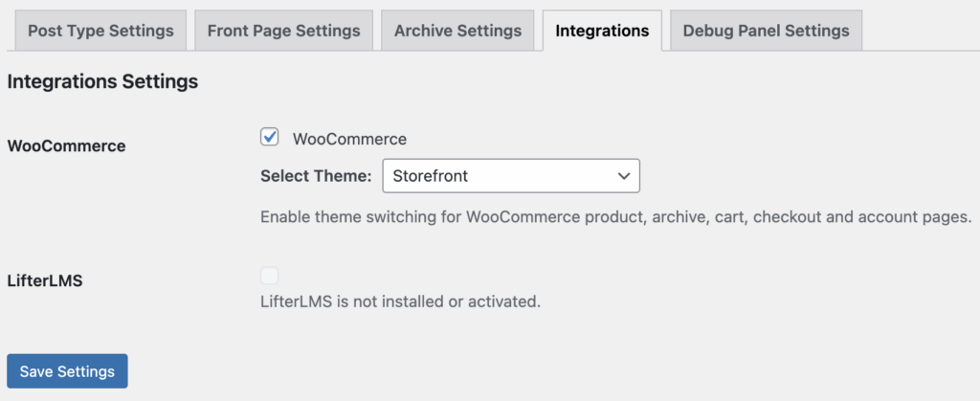Image resolution: width=980 pixels, height=401 pixels.
Task: Click the bold LifterLMS row label
Action: [x=44, y=281]
